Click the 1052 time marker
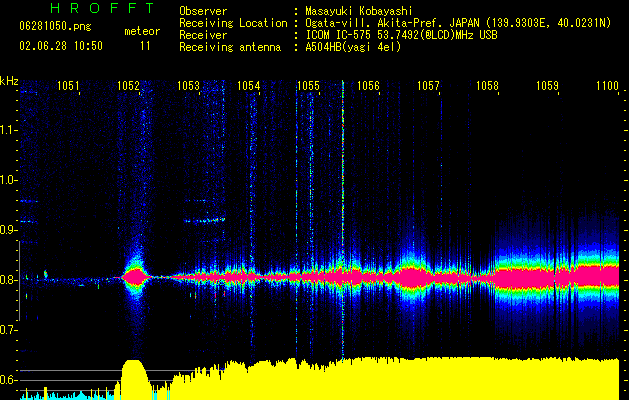This screenshot has width=629, height=400. click(x=128, y=85)
